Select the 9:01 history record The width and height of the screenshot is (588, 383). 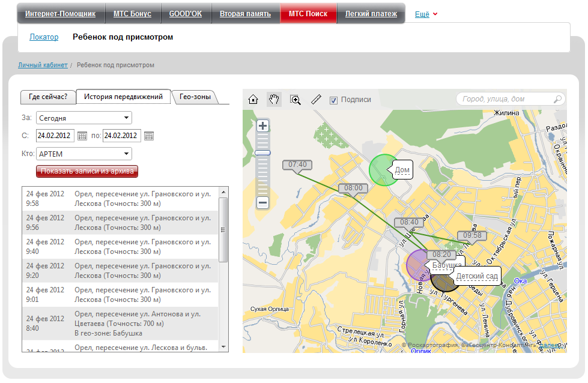pos(120,295)
